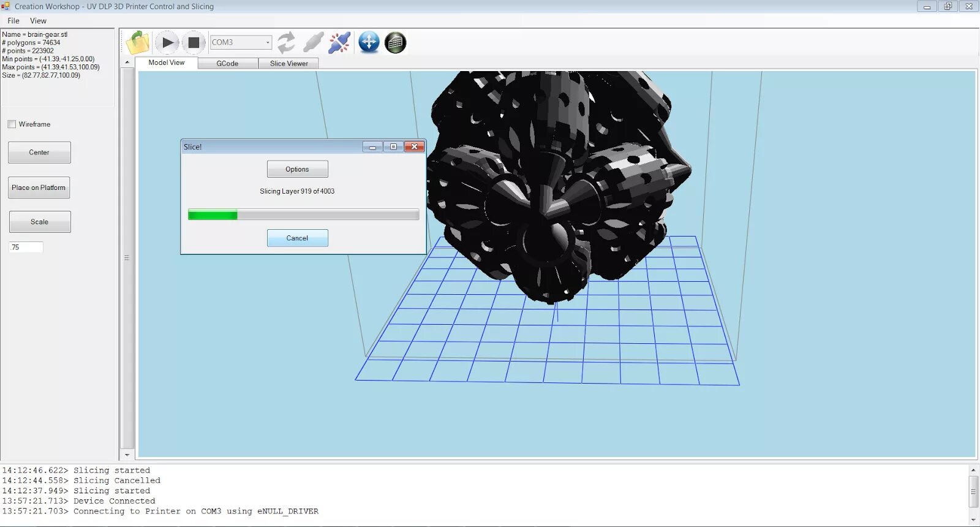Image resolution: width=980 pixels, height=527 pixels.
Task: Cancel the slicing operation
Action: (297, 238)
